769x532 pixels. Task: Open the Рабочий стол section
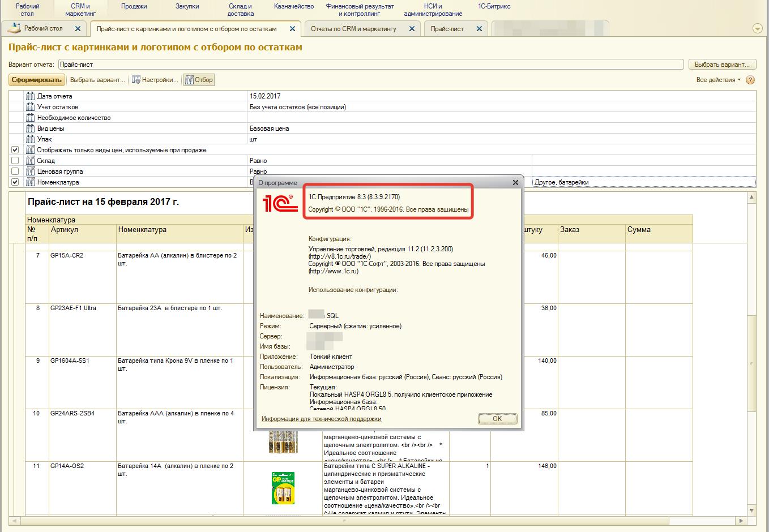click(27, 10)
